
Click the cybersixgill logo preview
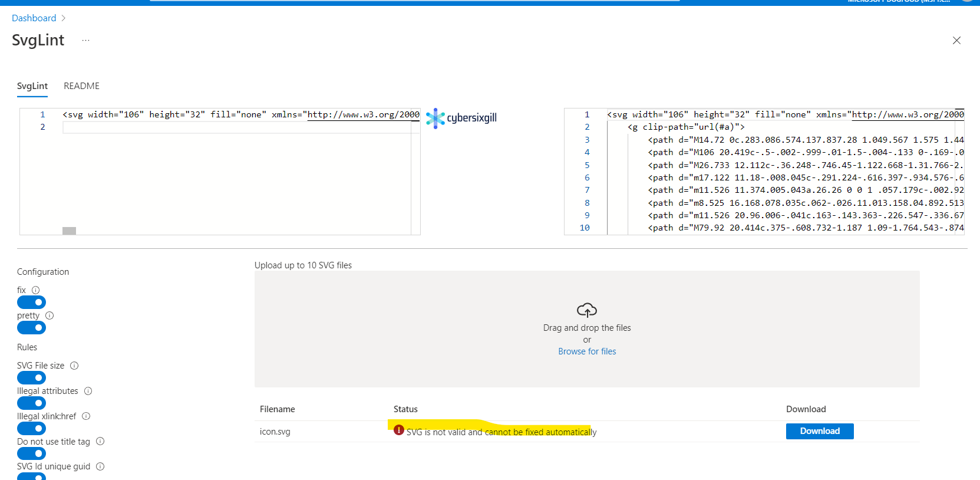(461, 118)
